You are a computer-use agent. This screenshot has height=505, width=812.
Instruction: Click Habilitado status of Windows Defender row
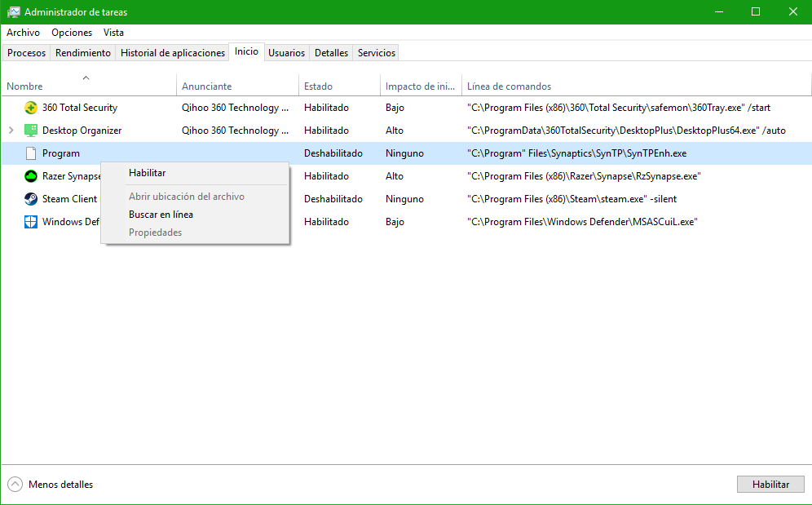tap(326, 222)
